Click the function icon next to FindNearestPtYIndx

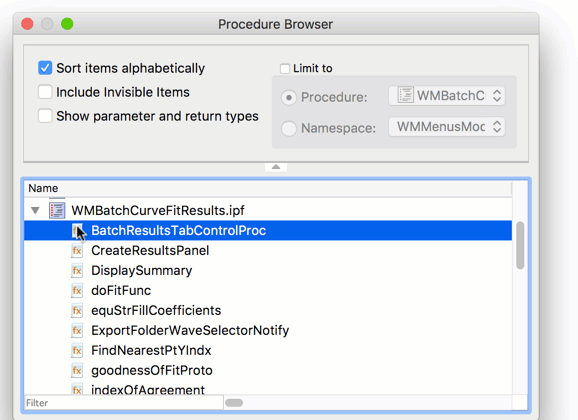77,350
